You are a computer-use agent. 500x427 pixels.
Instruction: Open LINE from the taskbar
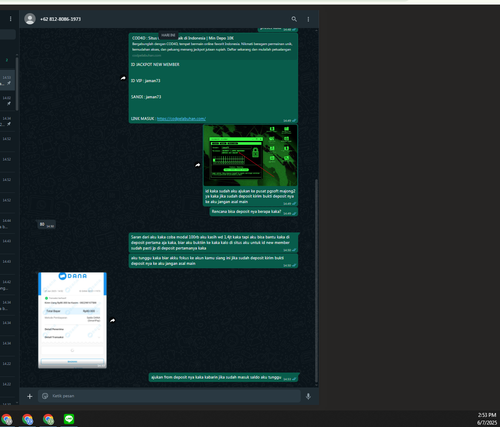69,419
